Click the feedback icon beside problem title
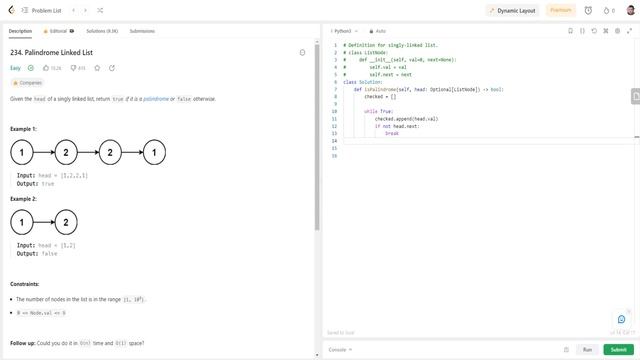640x360 pixels. 302,53
